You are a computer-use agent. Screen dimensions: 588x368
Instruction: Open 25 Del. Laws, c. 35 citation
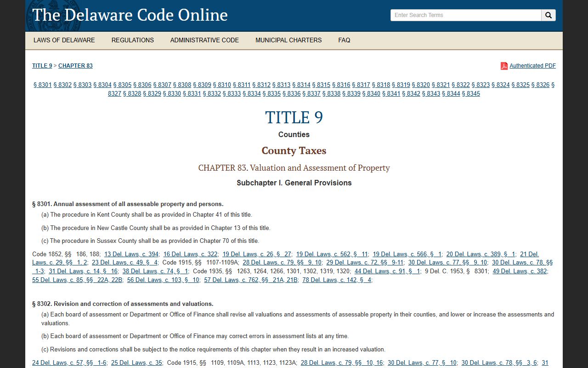coord(136,363)
